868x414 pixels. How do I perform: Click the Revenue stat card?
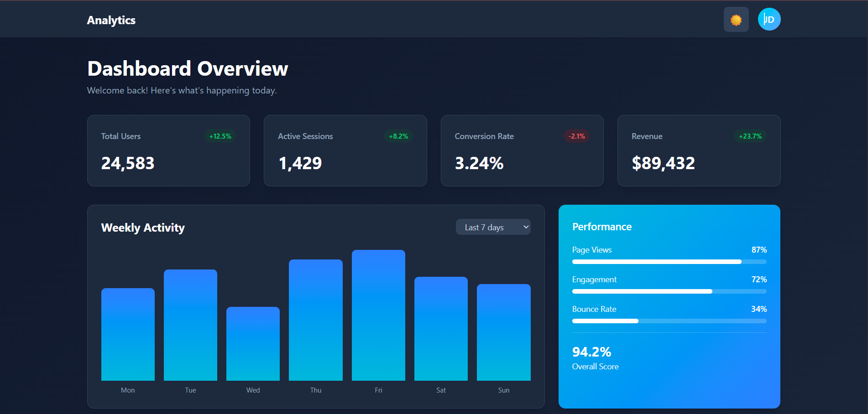click(698, 150)
